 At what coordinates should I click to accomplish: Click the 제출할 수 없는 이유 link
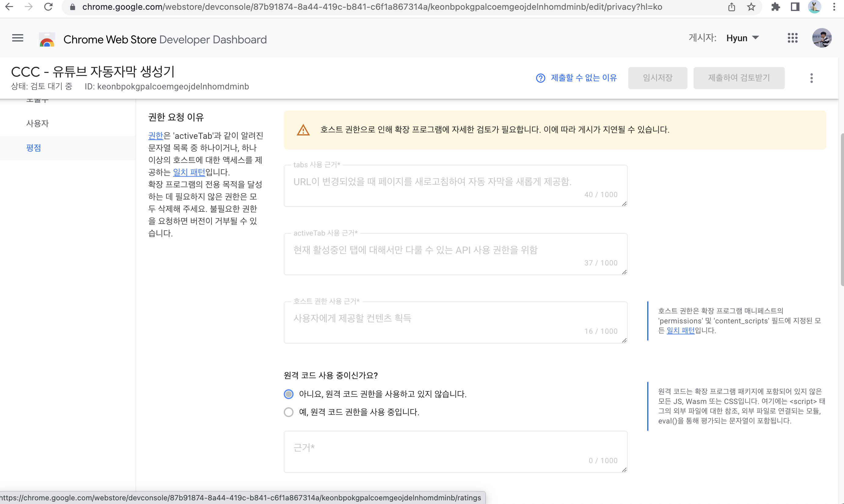[576, 78]
